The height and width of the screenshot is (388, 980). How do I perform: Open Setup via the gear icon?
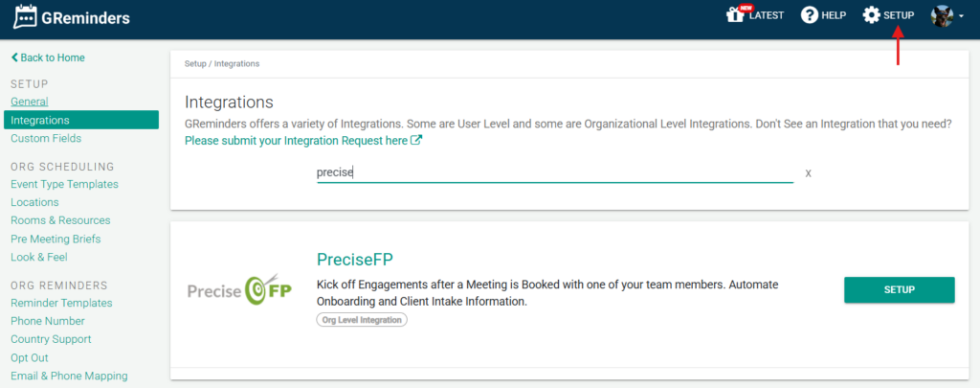point(871,15)
